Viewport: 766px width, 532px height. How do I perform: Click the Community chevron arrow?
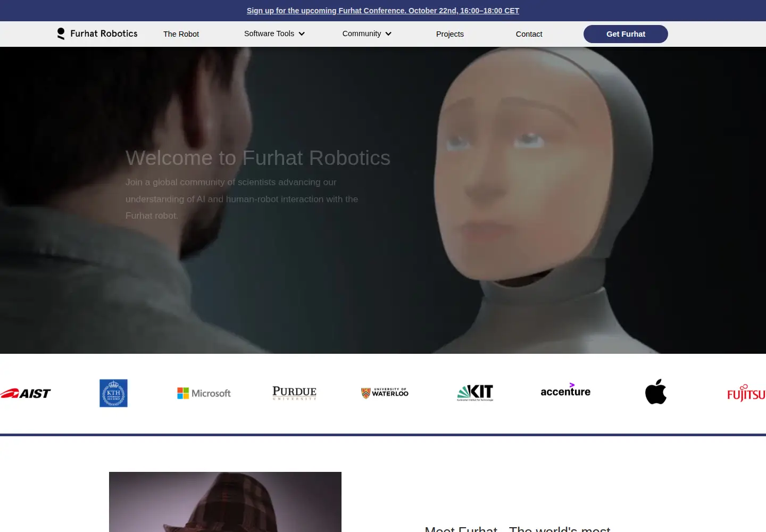(x=388, y=34)
